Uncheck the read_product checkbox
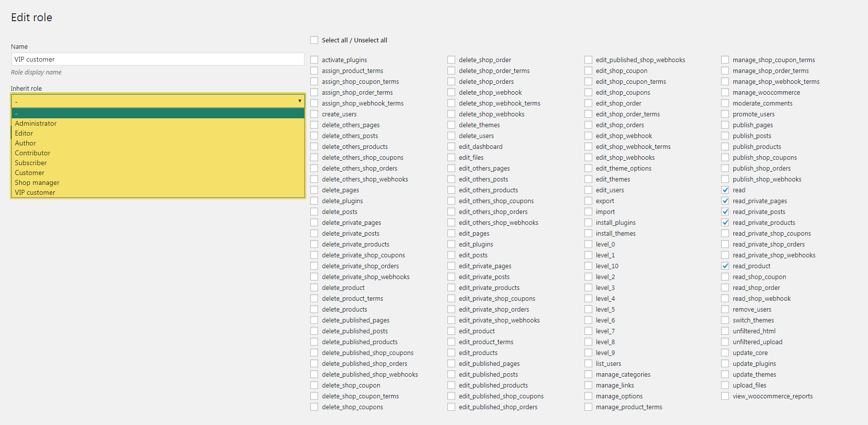The width and height of the screenshot is (868, 425). coord(725,266)
